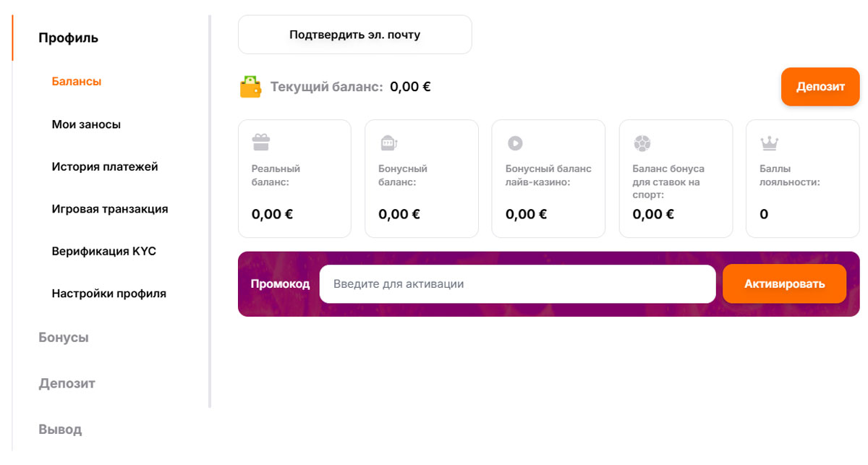Open the Вывод sidebar section

pos(60,430)
